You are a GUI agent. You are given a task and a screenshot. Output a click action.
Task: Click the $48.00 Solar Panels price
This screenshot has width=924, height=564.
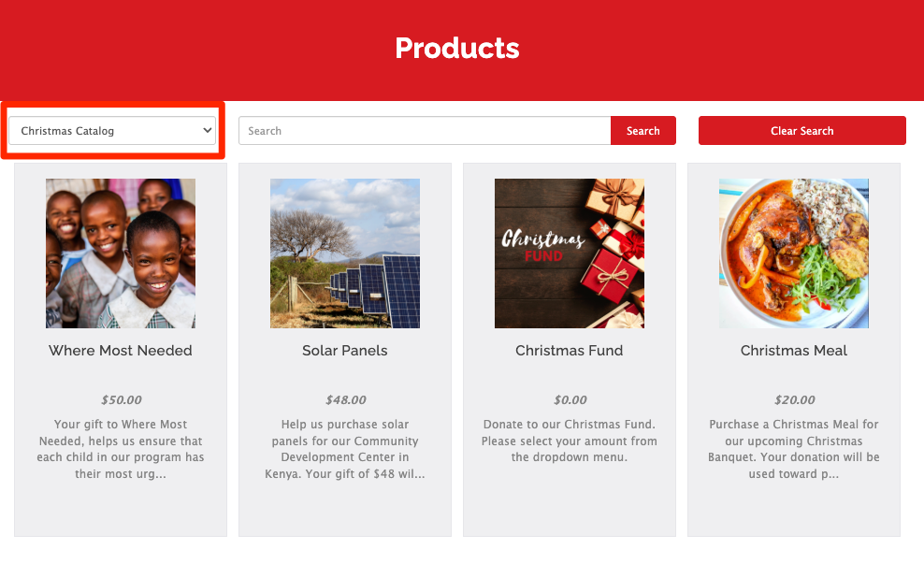[x=345, y=400]
